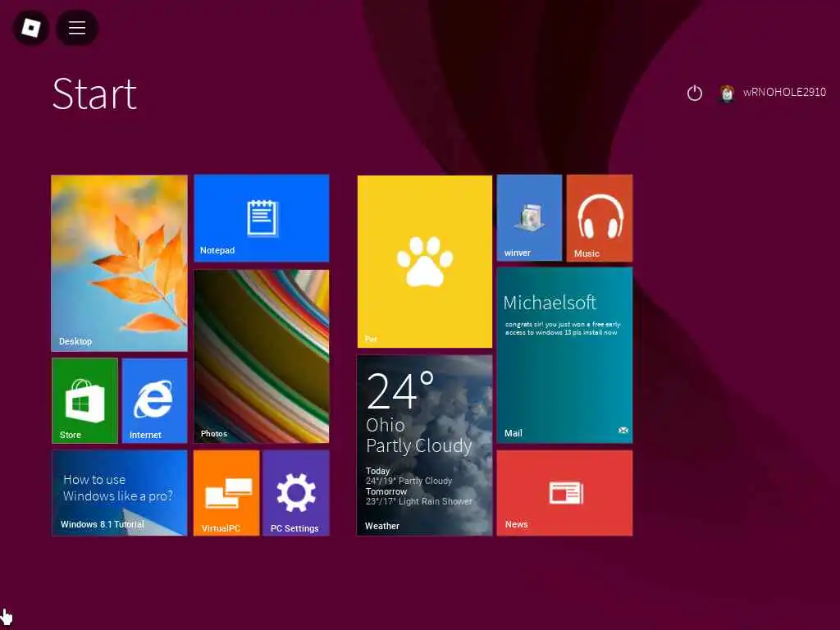Open the Roblox logo menu button
840x630 pixels.
click(31, 28)
